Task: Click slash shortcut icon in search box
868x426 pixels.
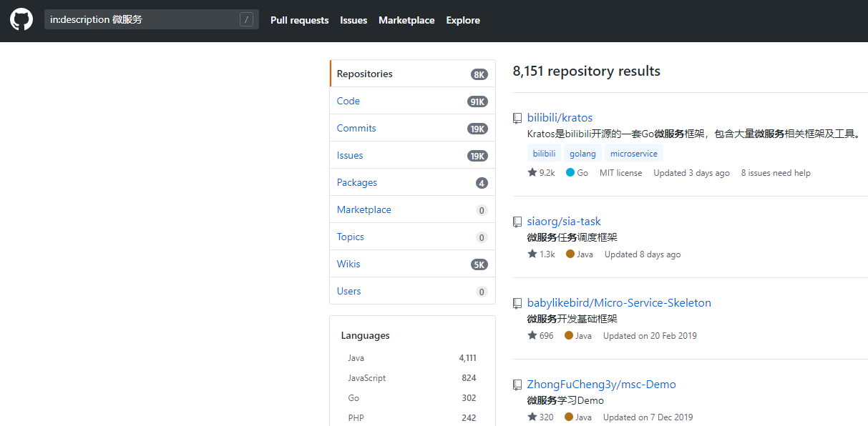Action: [x=247, y=20]
